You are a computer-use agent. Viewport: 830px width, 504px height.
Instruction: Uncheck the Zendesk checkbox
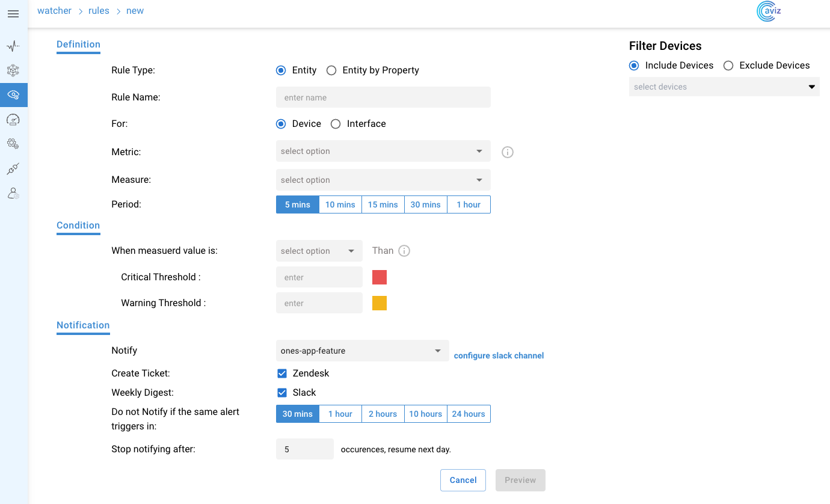282,373
